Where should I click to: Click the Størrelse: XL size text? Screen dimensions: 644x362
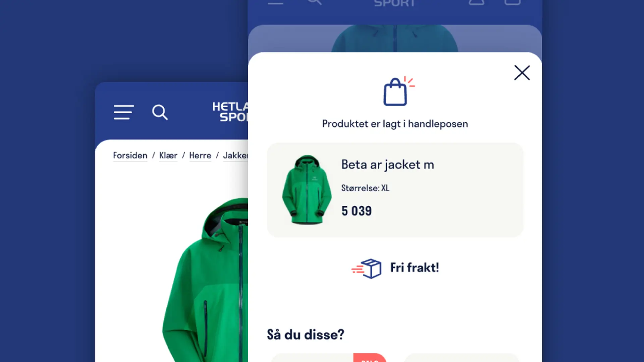coord(365,188)
